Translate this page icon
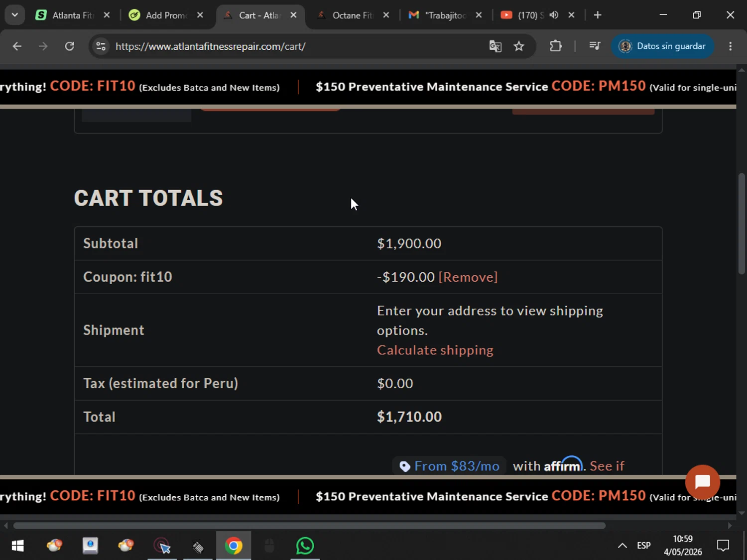 (x=495, y=46)
